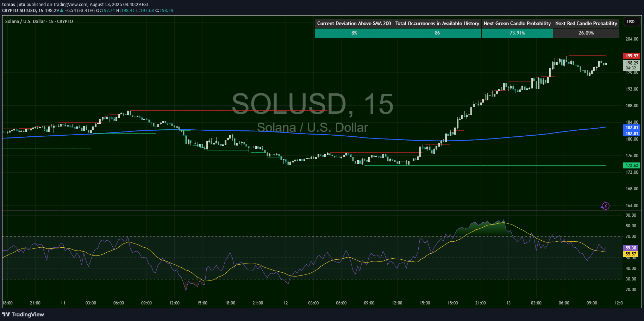This screenshot has width=644, height=321.
Task: Click the '12' date label on time axis
Action: point(286,303)
